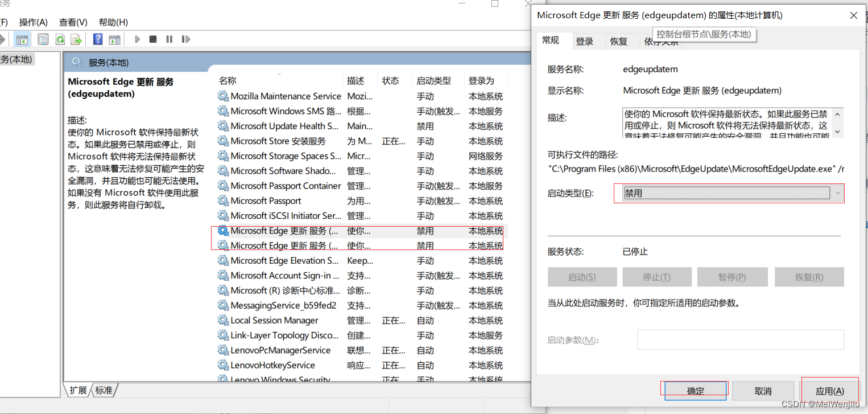The image size is (868, 414).
Task: Click the Restart Service toolbar icon
Action: click(x=185, y=39)
